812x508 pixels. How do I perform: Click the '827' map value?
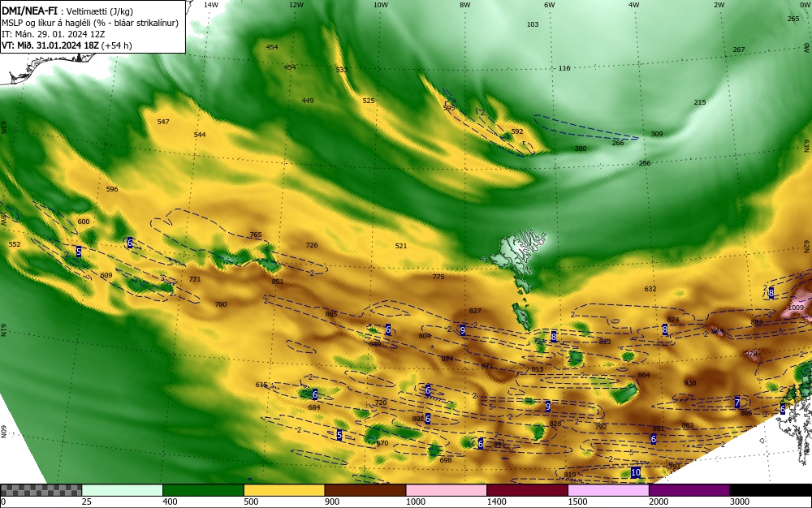475,311
